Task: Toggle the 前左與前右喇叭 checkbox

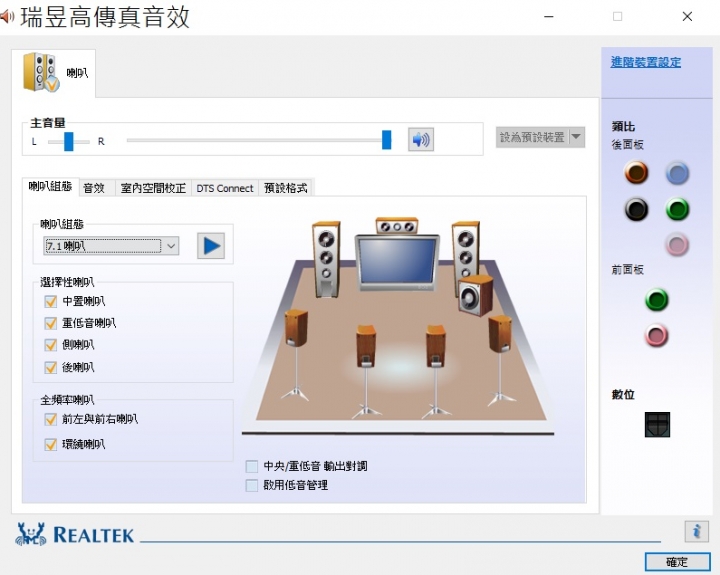Action: tap(51, 419)
